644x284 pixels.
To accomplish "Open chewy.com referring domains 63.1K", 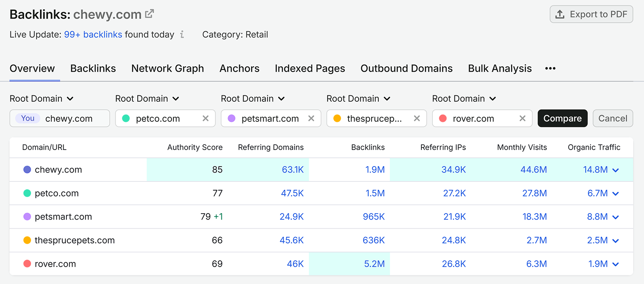I will point(293,170).
